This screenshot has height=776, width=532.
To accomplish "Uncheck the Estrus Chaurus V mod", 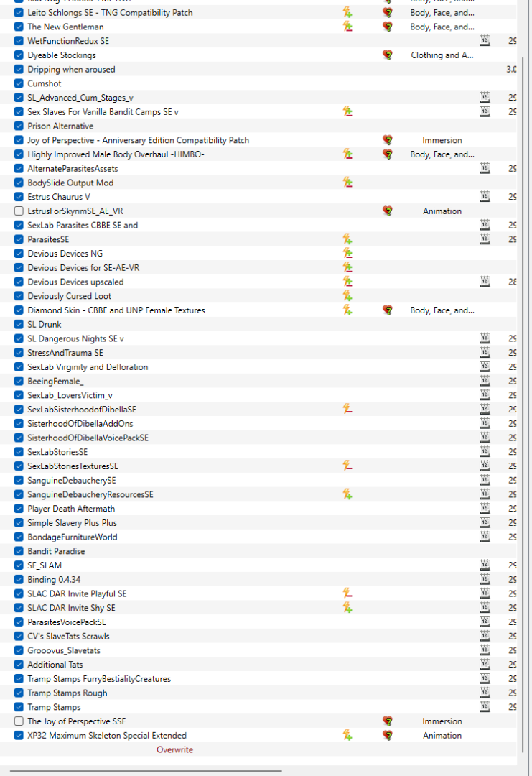I will [19, 196].
